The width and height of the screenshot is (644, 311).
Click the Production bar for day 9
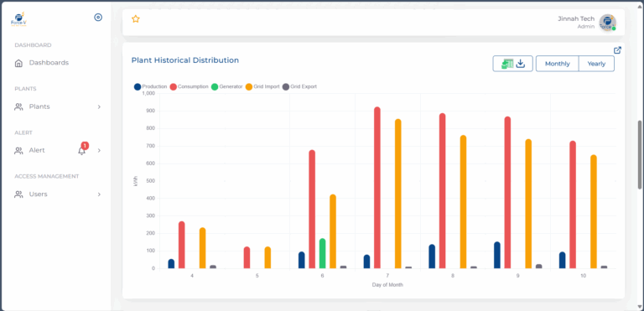click(x=497, y=255)
